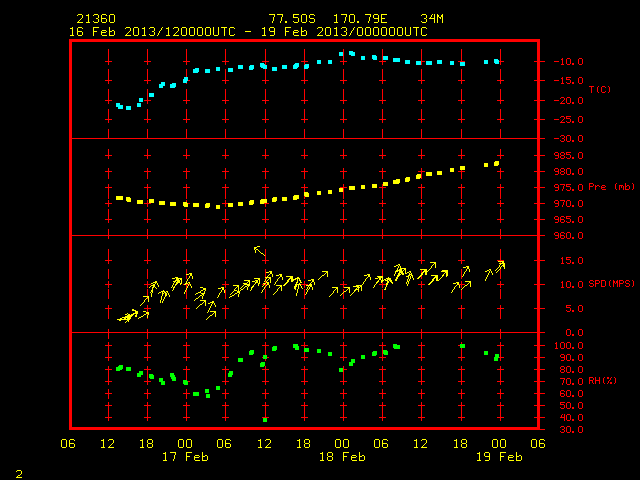Viewport: 640px width, 480px height.
Task: Click the 17 Feb date label
Action: coord(185,457)
